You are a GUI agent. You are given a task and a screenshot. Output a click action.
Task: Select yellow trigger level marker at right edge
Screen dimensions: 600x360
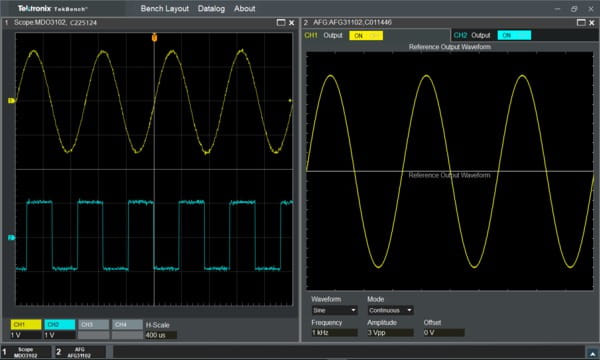pos(290,101)
